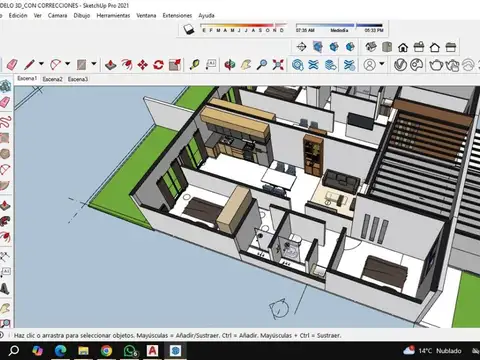Open WhatsApp from taskbar

tap(130, 350)
